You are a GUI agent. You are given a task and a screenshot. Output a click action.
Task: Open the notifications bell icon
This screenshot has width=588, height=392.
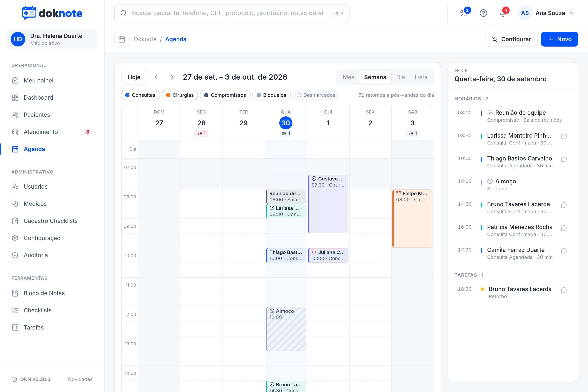tap(503, 13)
